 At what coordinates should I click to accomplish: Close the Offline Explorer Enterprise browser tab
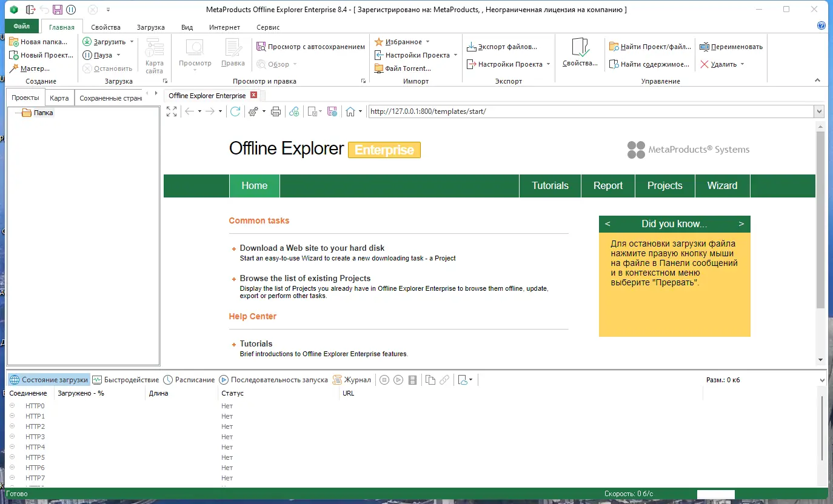tap(254, 95)
